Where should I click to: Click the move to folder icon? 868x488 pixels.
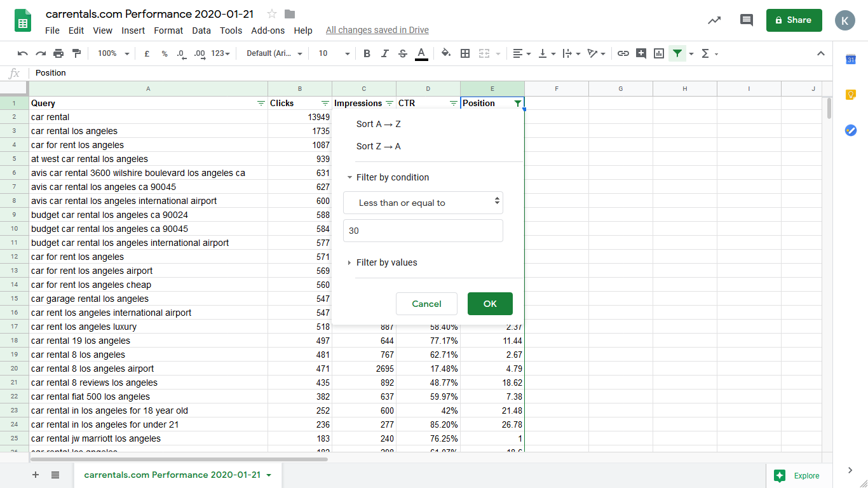[290, 14]
